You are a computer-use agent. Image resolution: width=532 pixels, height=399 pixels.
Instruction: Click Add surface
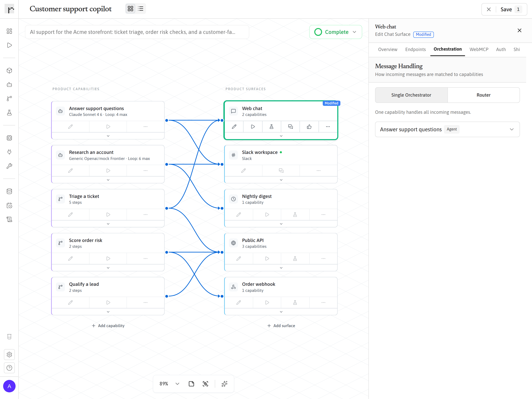point(281,326)
